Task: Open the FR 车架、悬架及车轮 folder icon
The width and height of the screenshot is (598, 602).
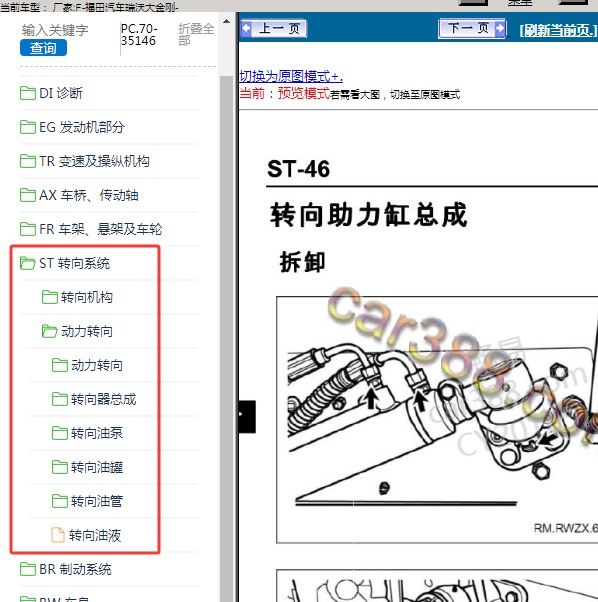Action: coord(28,229)
